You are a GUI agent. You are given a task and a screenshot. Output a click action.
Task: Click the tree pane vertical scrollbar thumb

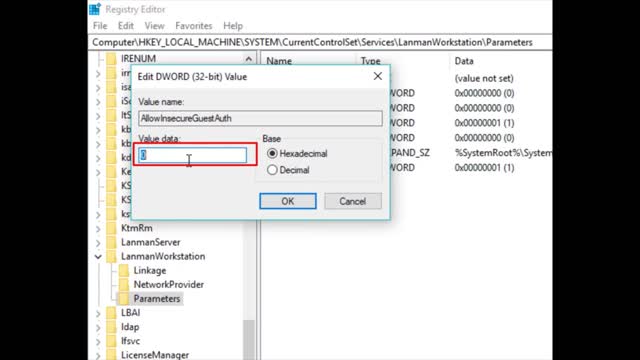tap(249, 340)
